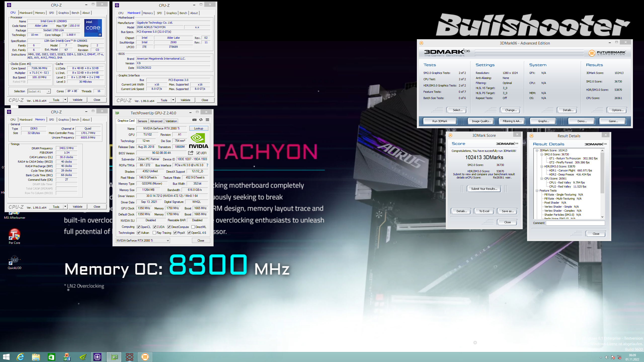This screenshot has height=362, width=644.
Task: Click the GPU-Z BIOS share/export icon
Action: click(x=191, y=153)
